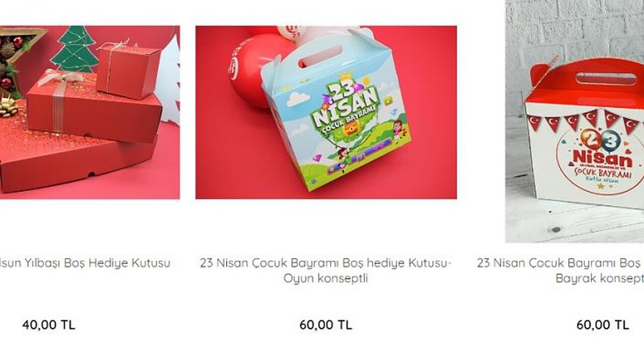Open the 23 Nisan Oyun konseptli product title
The width and height of the screenshot is (644, 362).
pos(326,270)
